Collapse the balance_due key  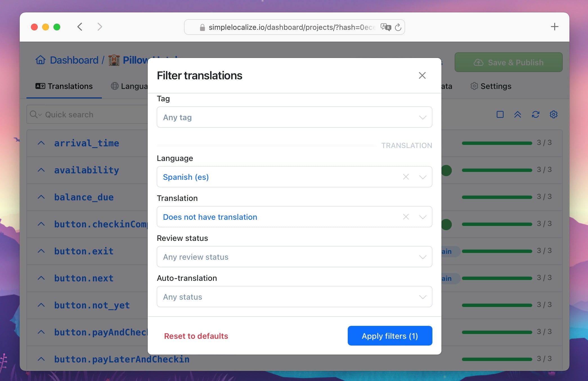[41, 197]
